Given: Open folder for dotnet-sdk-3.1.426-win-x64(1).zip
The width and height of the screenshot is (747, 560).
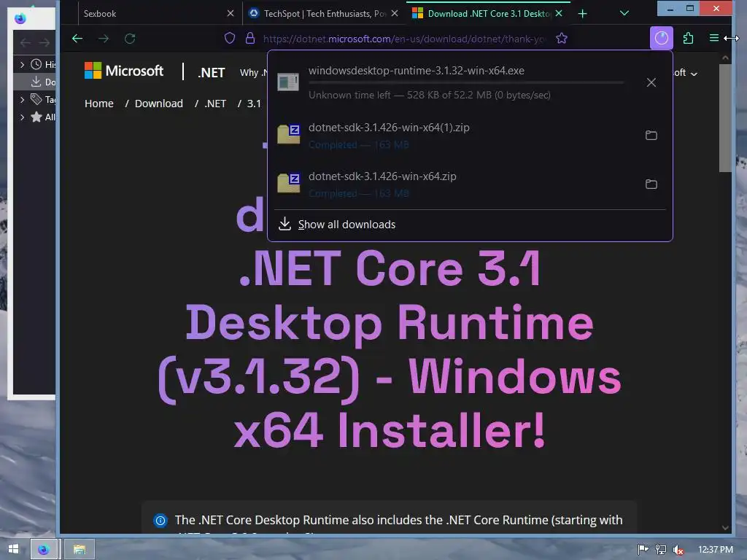Looking at the screenshot, I should click(651, 135).
